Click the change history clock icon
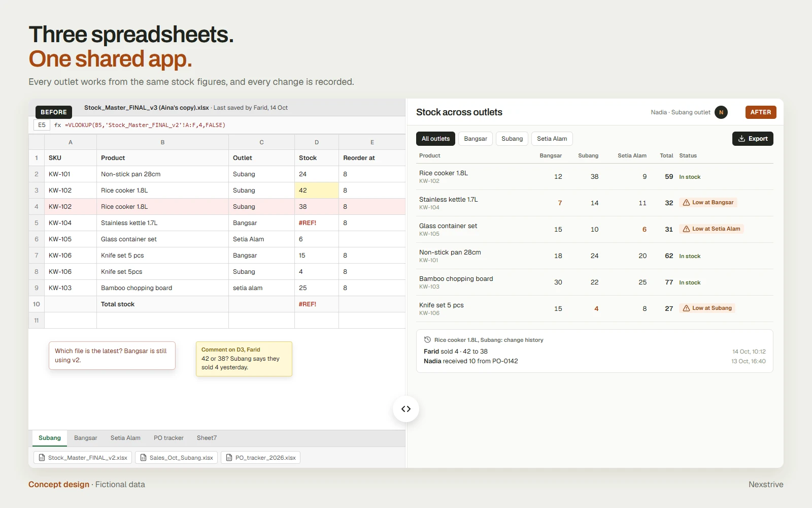The image size is (812, 508). coord(427,340)
